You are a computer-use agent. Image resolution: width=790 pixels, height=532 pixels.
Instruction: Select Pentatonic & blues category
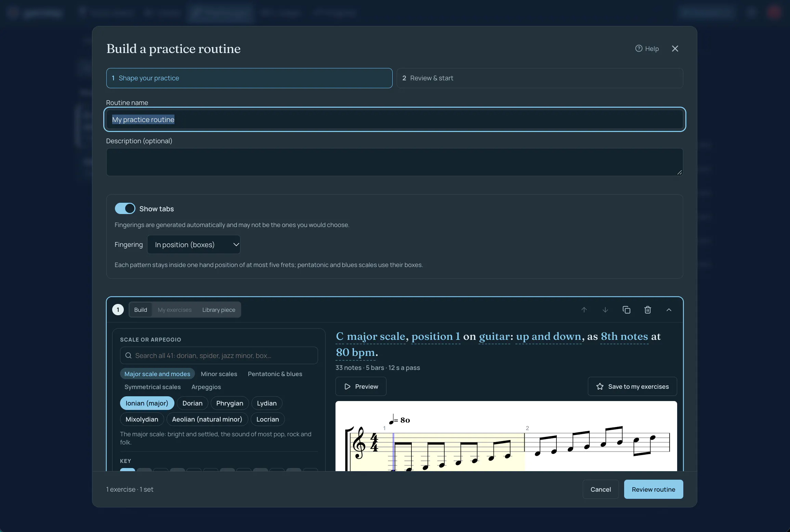point(275,374)
